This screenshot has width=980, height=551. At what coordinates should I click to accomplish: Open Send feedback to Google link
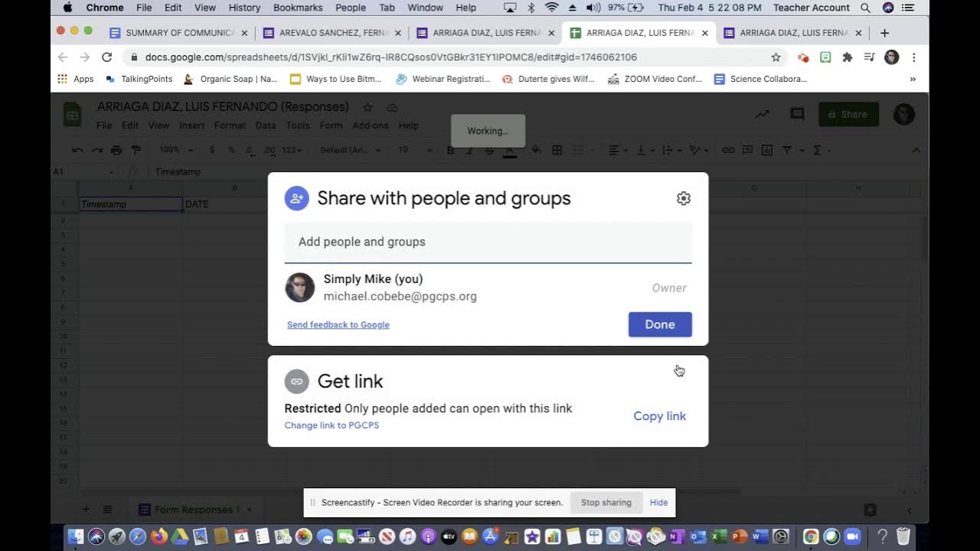[338, 324]
